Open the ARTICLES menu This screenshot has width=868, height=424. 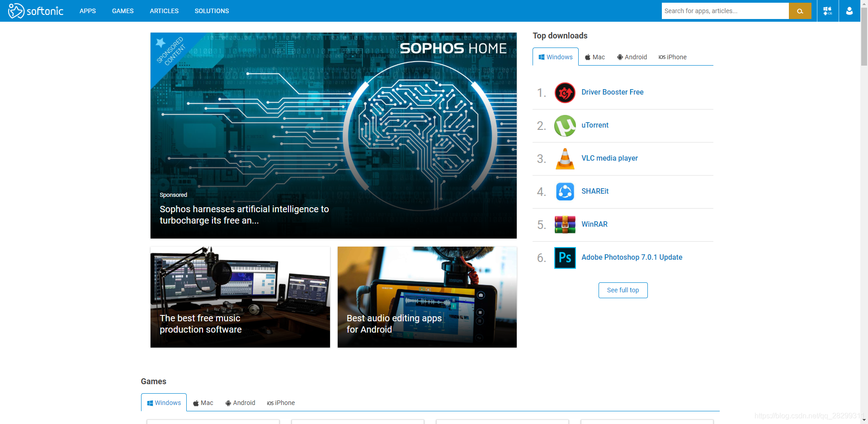pos(164,11)
